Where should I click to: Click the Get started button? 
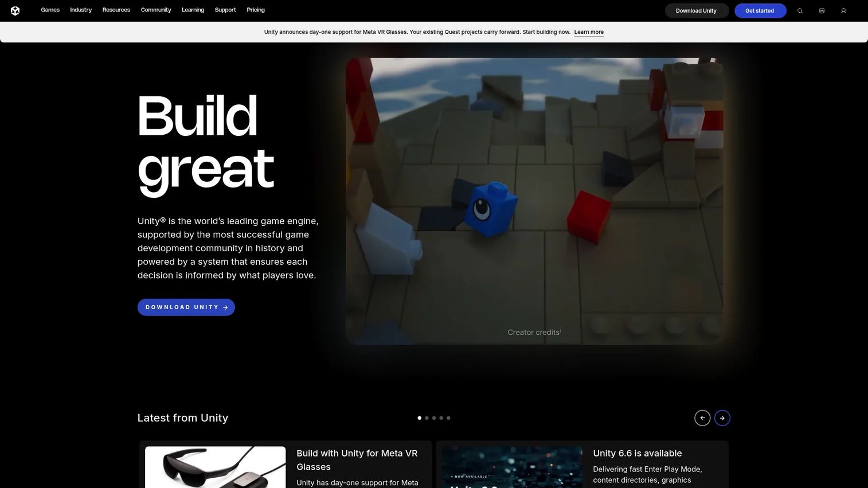click(760, 11)
